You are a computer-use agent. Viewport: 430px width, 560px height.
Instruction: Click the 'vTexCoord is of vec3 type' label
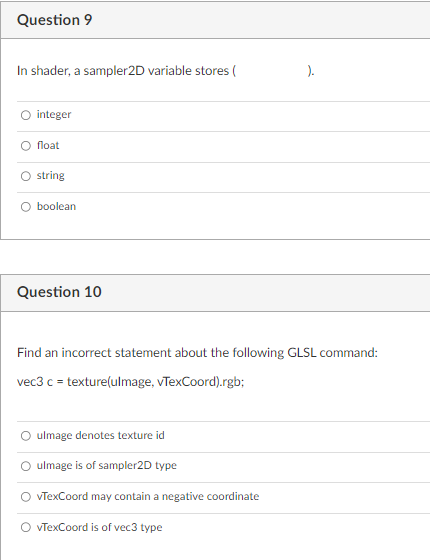point(100,527)
